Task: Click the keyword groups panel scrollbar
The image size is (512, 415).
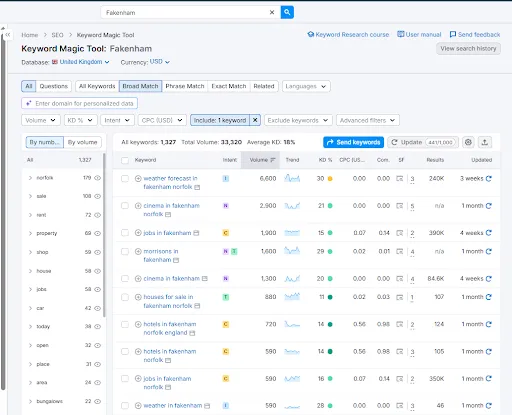Action: tap(104, 235)
